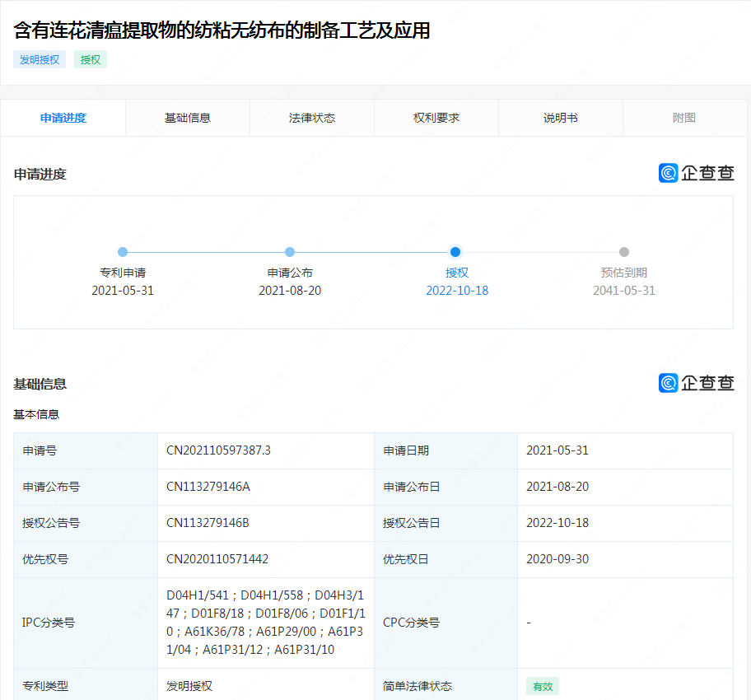
Task: Select the 专利申请 timeline dot
Action: click(x=123, y=251)
